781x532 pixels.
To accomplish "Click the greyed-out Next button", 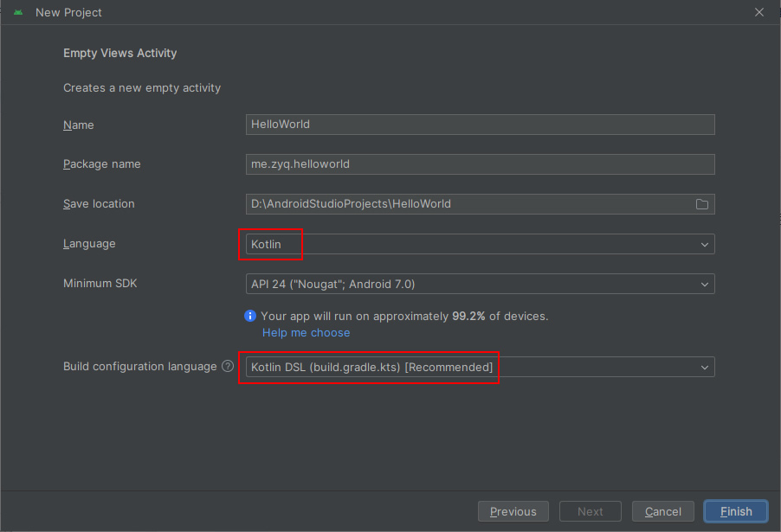I will coord(590,511).
